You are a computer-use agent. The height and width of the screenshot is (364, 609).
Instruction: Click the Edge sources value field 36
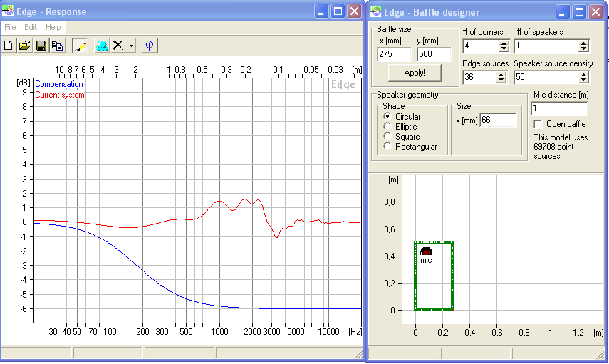click(480, 78)
